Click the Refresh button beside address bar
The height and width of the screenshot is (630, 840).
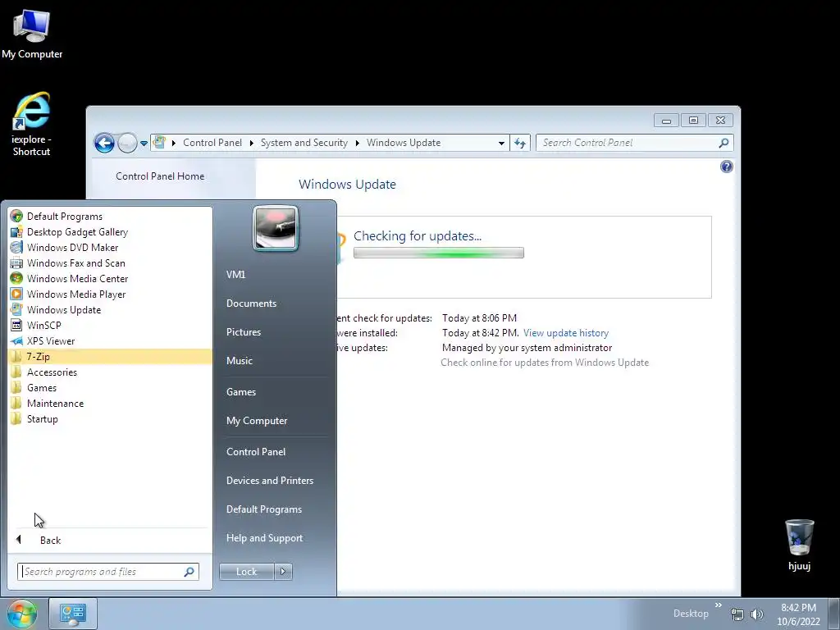[519, 143]
